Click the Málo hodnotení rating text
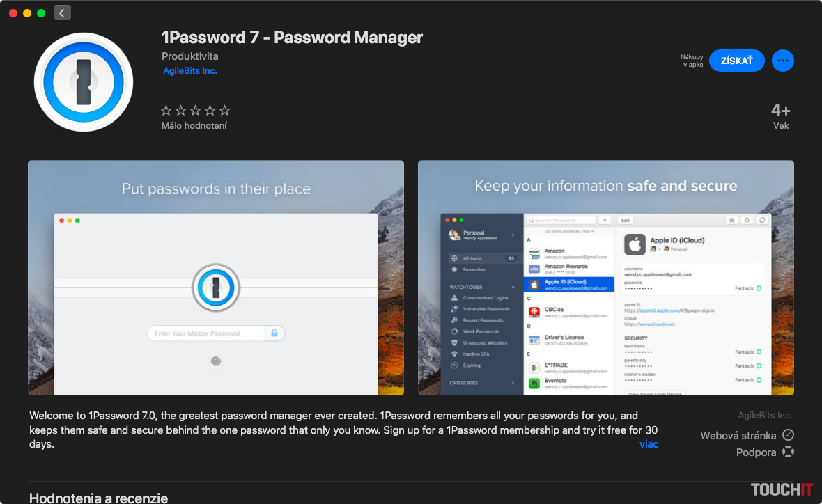The width and height of the screenshot is (822, 504). coord(194,126)
